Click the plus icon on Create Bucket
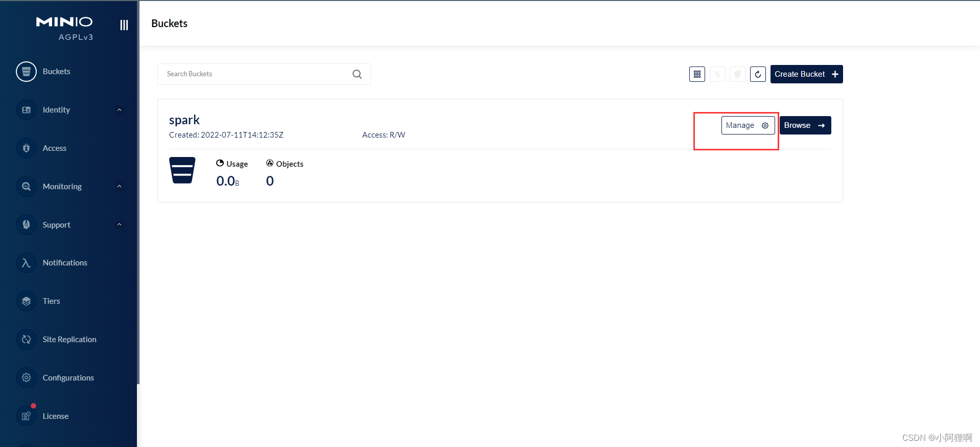Image resolution: width=980 pixels, height=447 pixels. (835, 74)
